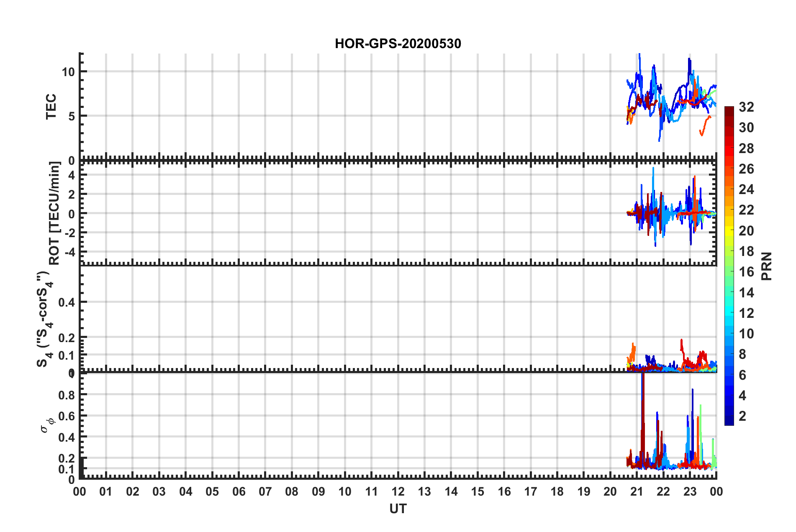Image resolution: width=796 pixels, height=532 pixels.
Task: Click x-axis tick label 06
Action: (239, 491)
